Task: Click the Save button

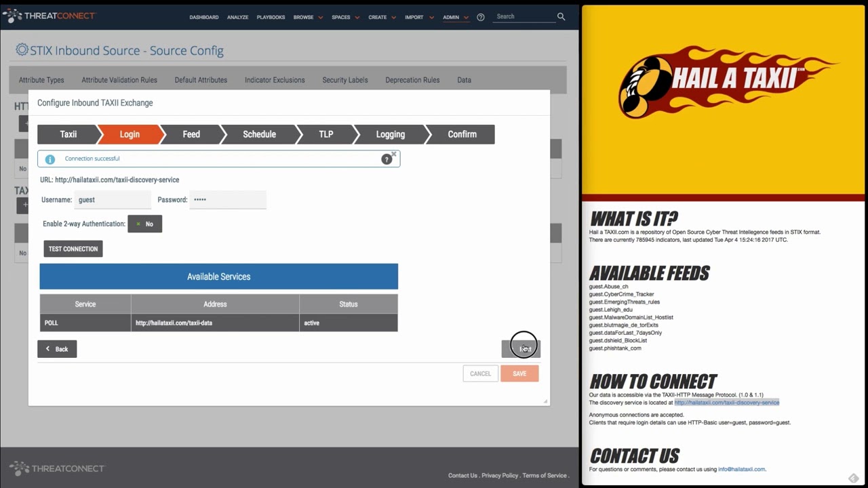Action: pyautogui.click(x=519, y=373)
